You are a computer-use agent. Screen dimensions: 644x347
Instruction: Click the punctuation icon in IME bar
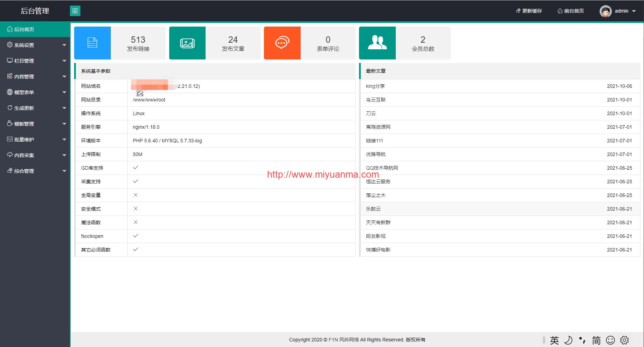click(582, 340)
